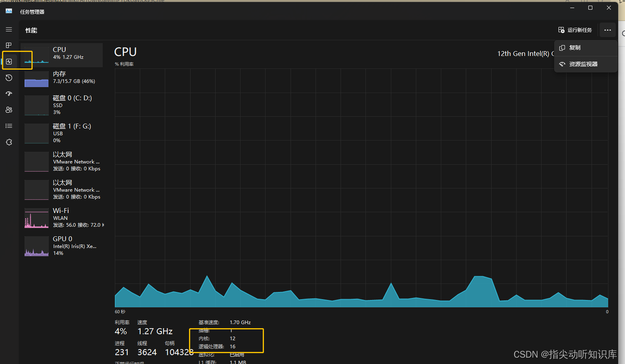Select the Performance page icon in sidebar
The image size is (625, 364).
[x=9, y=61]
